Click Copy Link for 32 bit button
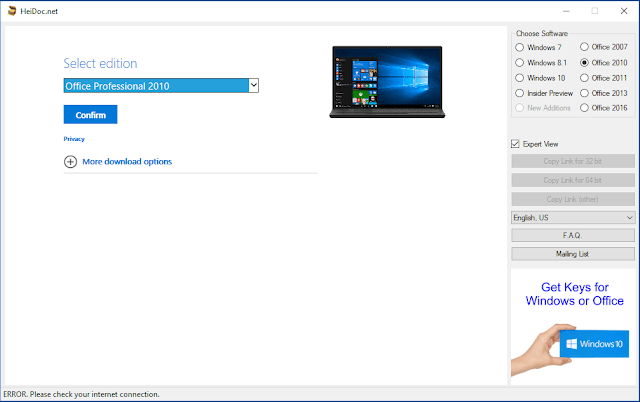This screenshot has width=640, height=402. [573, 161]
